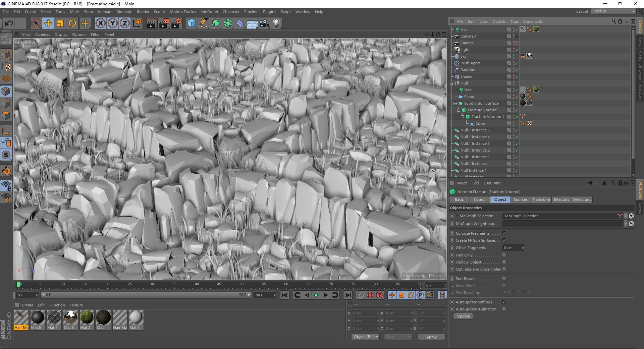Screen dimensions: 644x349
Task: Toggle Colorize Fragments checkbox
Action: tap(504, 233)
